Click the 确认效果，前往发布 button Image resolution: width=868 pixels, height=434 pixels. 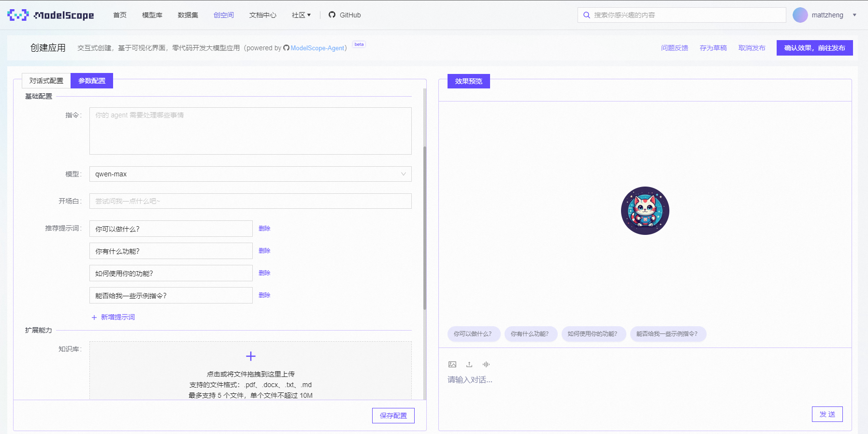(x=815, y=48)
